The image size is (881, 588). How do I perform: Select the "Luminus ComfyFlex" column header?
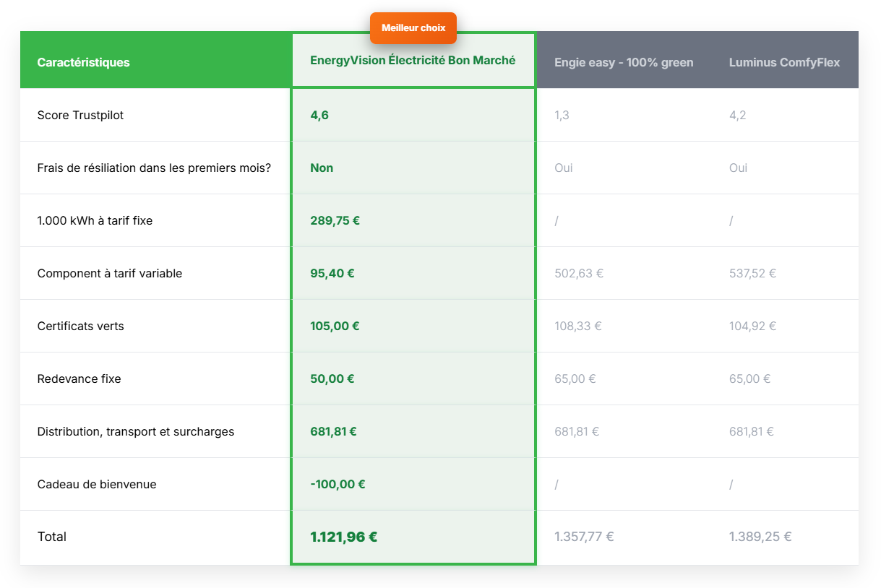pos(784,62)
